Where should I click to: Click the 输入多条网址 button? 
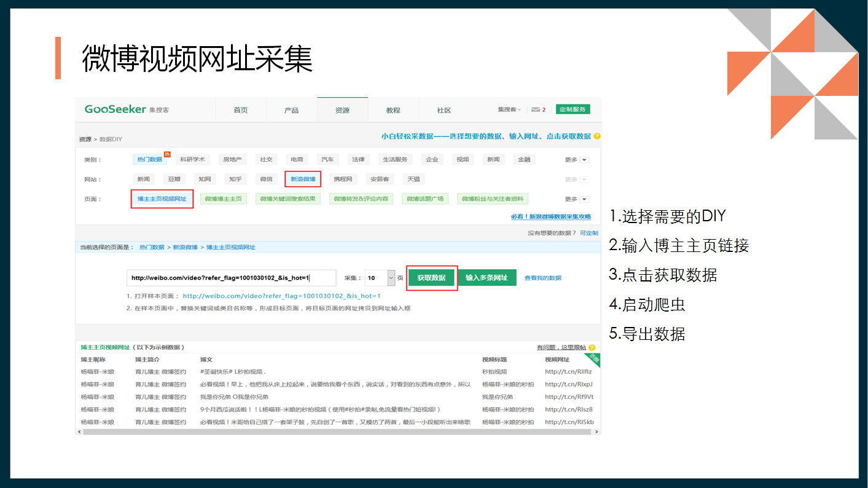coord(487,278)
